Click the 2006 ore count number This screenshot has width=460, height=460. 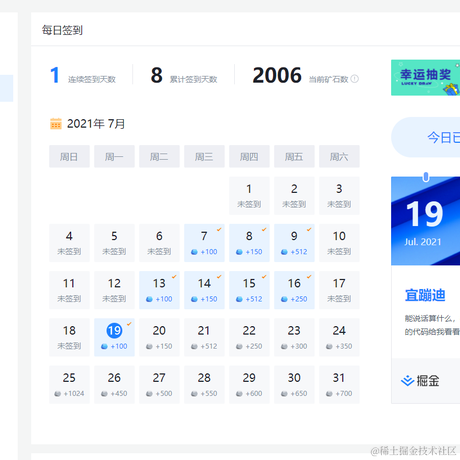tap(277, 75)
